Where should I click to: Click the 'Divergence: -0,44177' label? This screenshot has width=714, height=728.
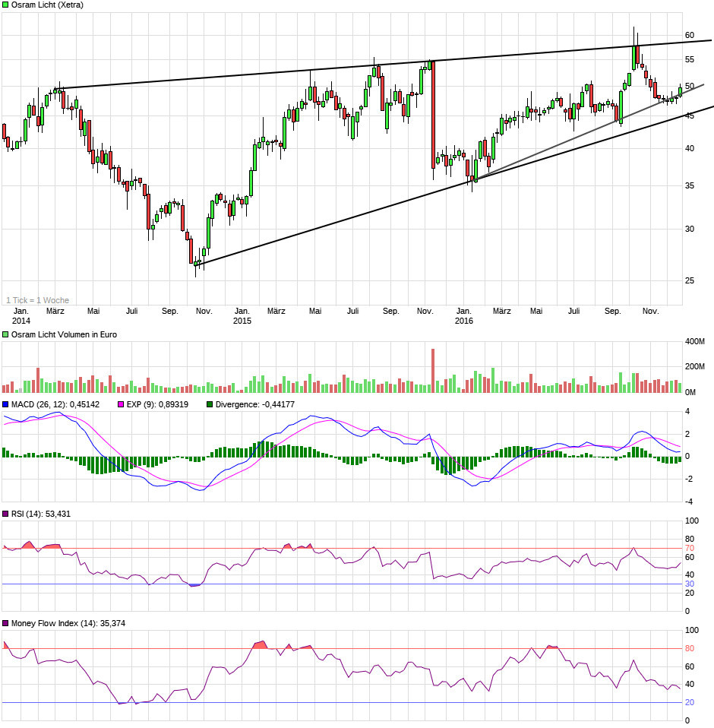tap(254, 404)
